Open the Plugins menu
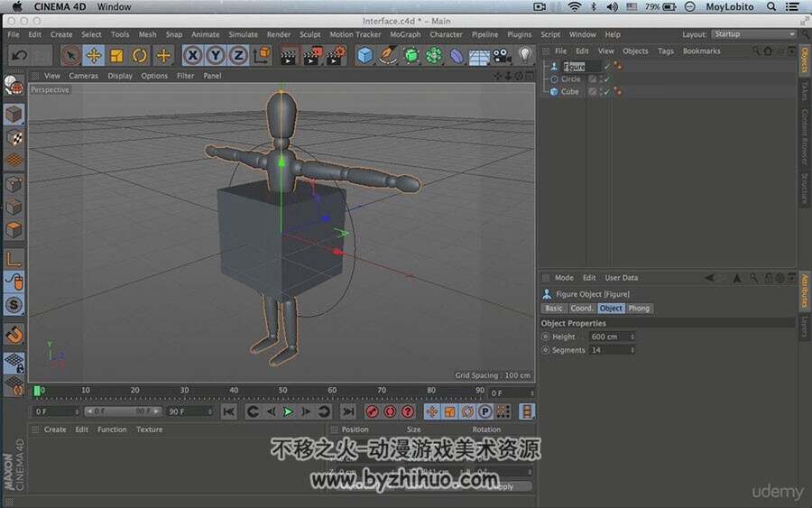The image size is (812, 508). 519,34
